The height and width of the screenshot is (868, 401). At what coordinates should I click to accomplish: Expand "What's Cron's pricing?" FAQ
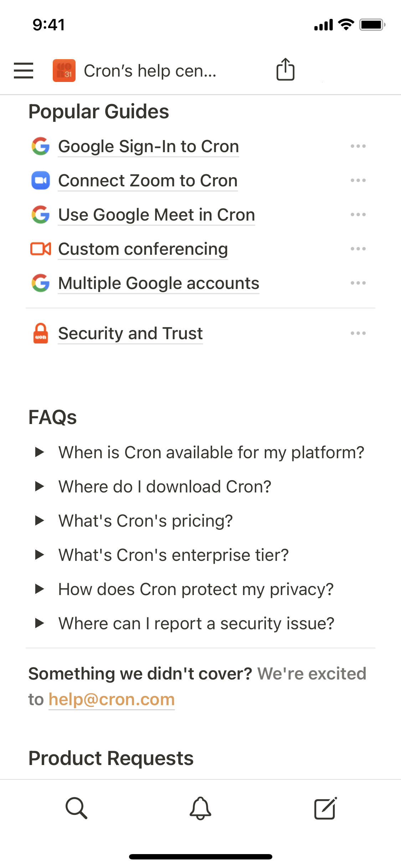(40, 521)
